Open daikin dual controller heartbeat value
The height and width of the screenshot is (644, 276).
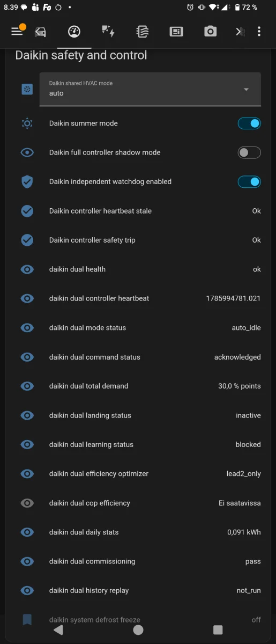click(x=233, y=298)
